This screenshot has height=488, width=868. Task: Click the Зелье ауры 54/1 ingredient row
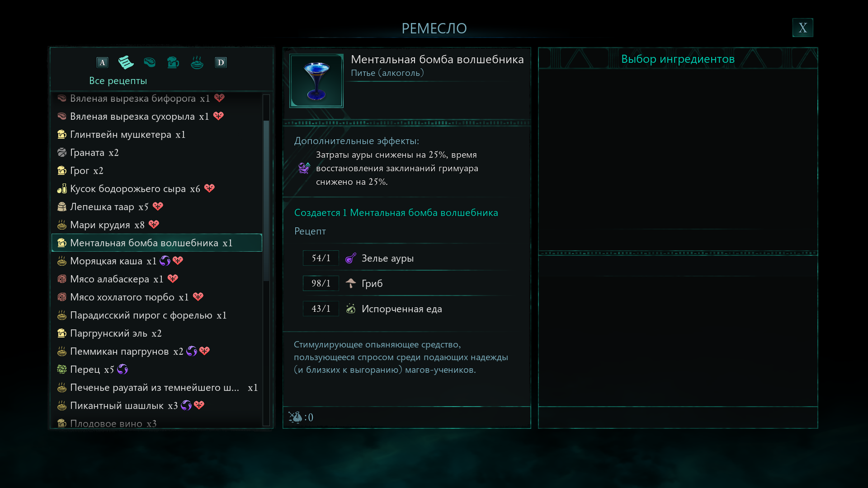pyautogui.click(x=407, y=258)
